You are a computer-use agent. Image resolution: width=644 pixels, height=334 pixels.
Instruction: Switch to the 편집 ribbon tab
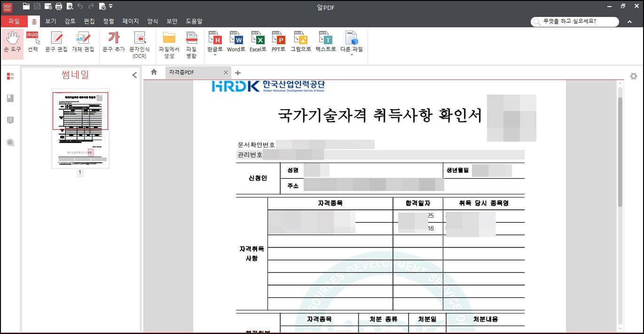[89, 21]
